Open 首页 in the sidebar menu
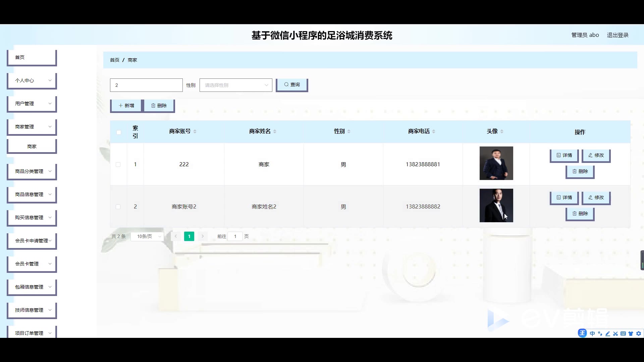Screen dimensions: 644x362 (x=32, y=57)
